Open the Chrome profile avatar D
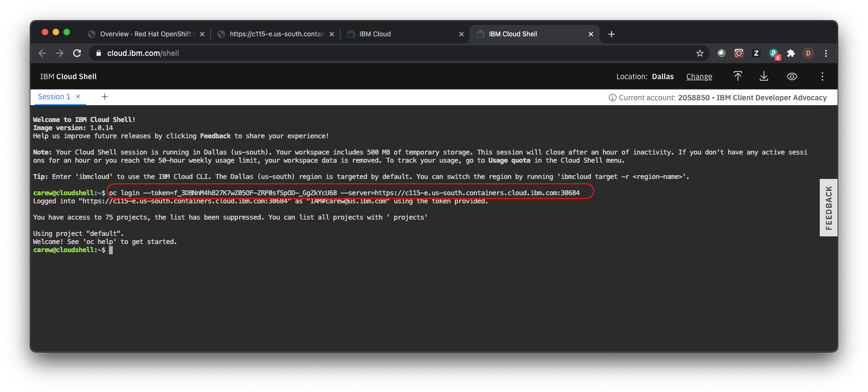The height and width of the screenshot is (392, 868). [808, 53]
